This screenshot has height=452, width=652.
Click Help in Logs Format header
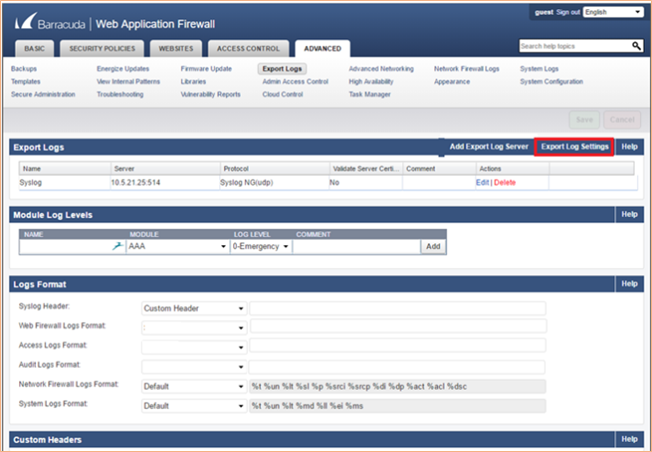(x=630, y=284)
